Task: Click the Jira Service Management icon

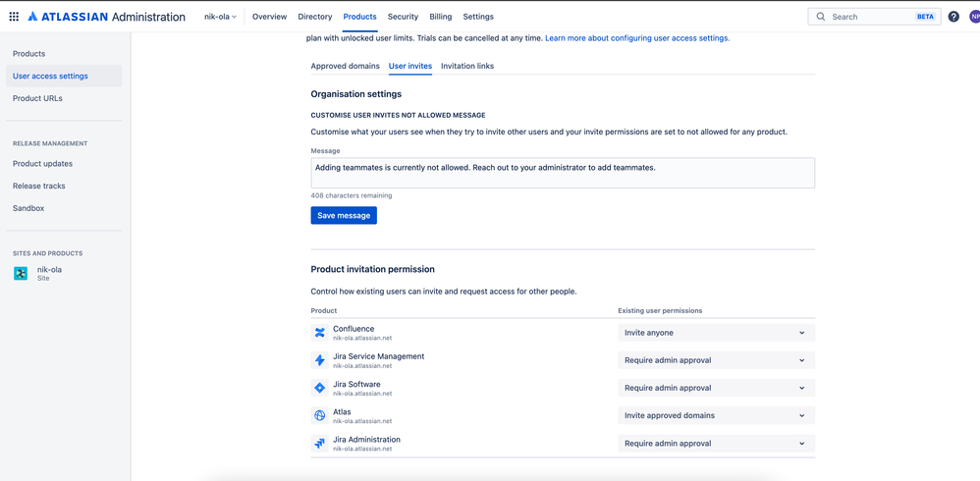Action: tap(319, 360)
